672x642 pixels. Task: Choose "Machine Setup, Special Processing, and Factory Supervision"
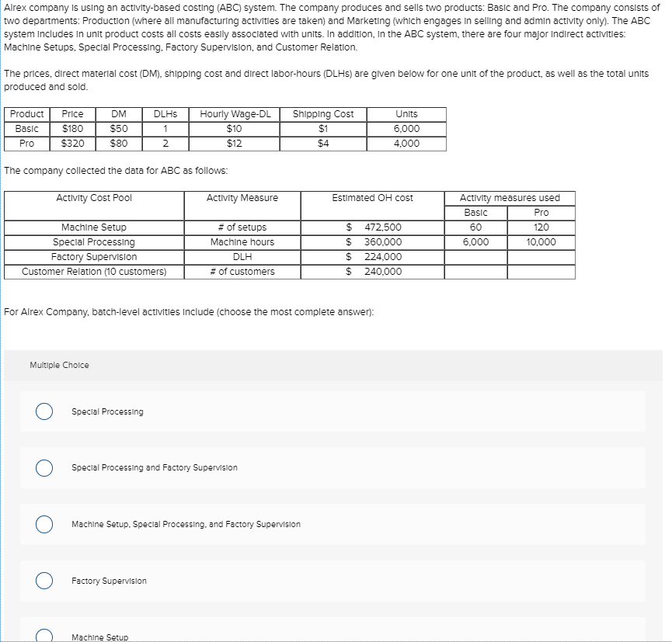pyautogui.click(x=44, y=524)
